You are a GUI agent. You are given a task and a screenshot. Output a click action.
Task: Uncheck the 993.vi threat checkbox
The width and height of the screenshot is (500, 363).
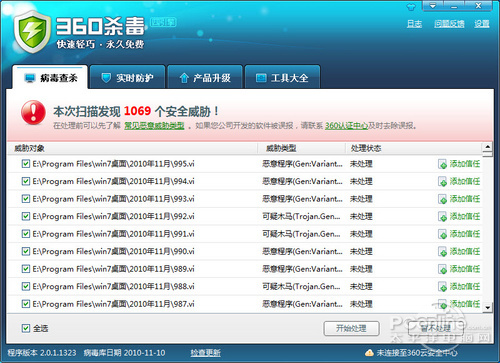(x=26, y=199)
